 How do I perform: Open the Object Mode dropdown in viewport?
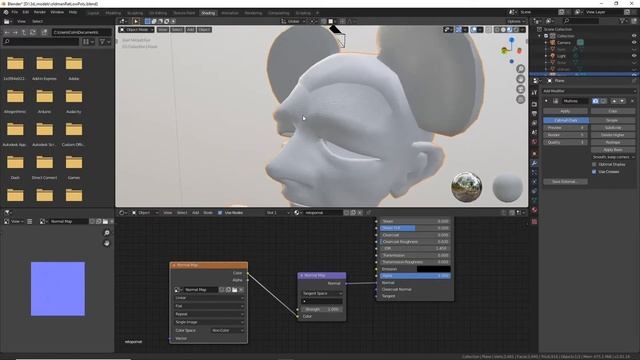137,30
